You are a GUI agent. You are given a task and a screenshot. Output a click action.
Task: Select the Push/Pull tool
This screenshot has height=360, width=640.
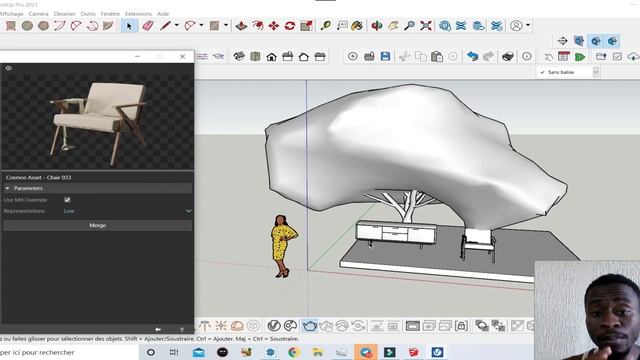[241, 26]
